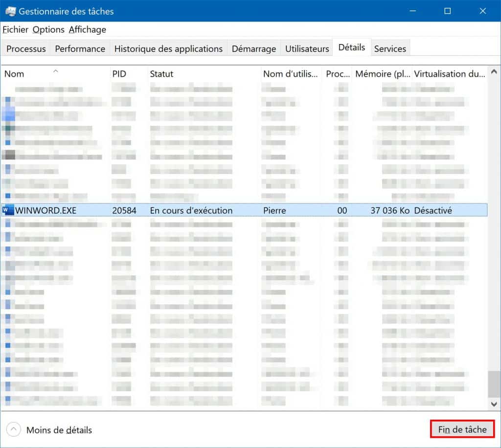Click the scrollbar down arrow
This screenshot has width=501, height=448.
[494, 404]
